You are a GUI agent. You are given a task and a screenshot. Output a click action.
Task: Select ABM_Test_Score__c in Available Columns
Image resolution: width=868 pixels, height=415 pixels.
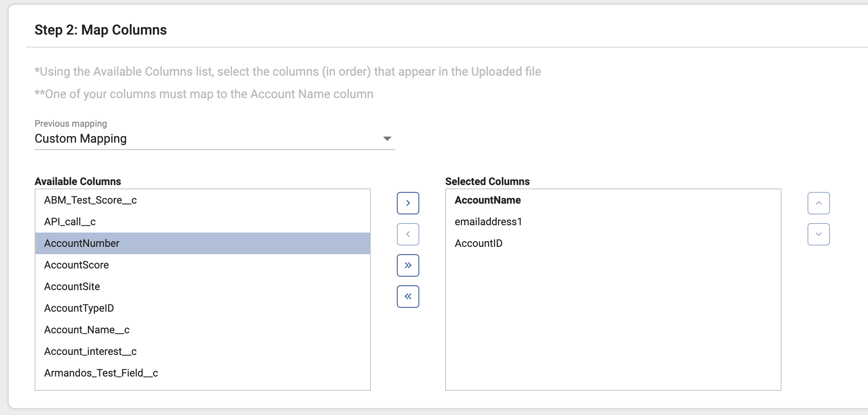click(90, 200)
